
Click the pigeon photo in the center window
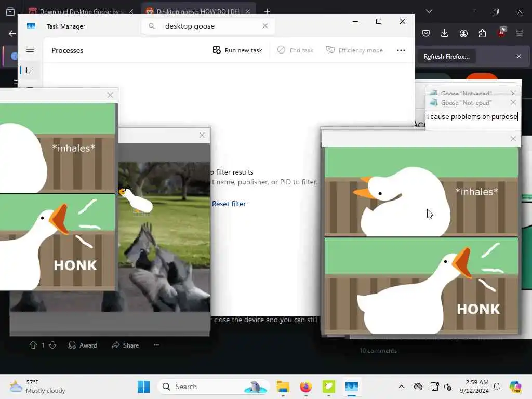(x=164, y=236)
